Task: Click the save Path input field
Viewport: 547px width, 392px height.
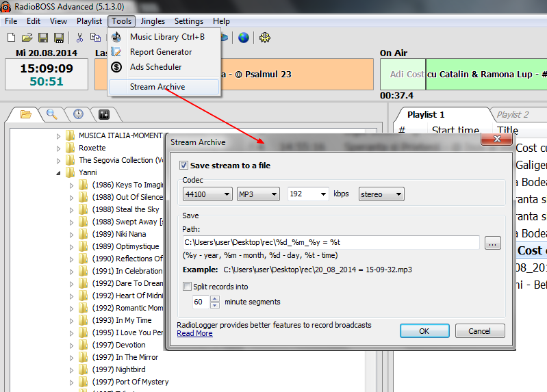Action: click(x=331, y=242)
